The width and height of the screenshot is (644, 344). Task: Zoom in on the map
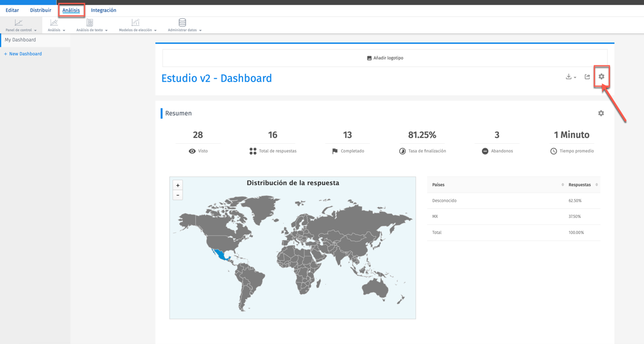178,185
